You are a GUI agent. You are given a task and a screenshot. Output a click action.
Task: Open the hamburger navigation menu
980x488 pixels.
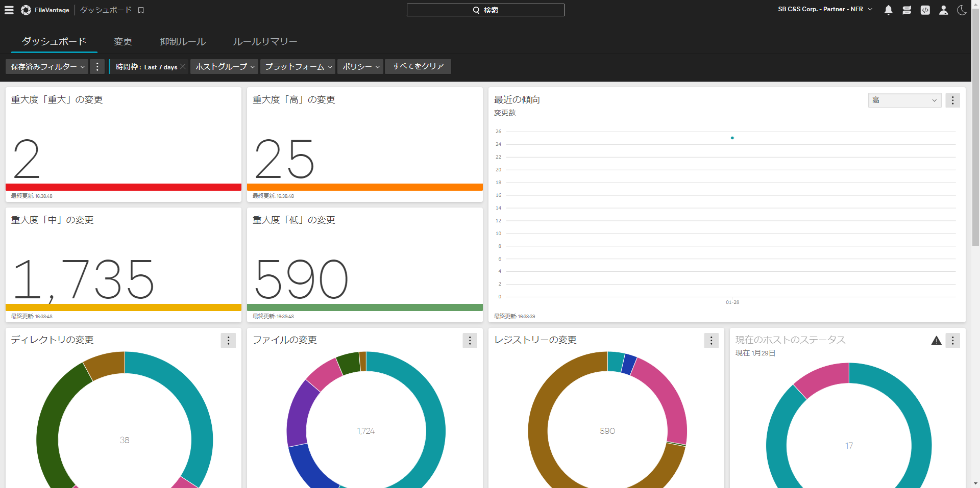pos(9,10)
